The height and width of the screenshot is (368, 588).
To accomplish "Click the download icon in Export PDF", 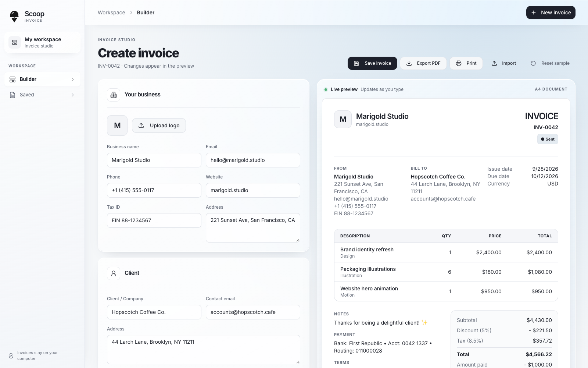I will tap(409, 63).
